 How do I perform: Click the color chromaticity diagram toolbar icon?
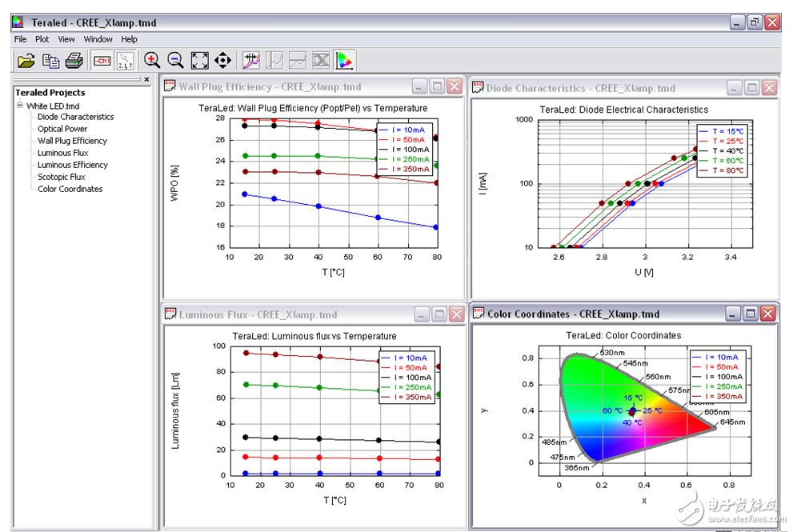345,60
